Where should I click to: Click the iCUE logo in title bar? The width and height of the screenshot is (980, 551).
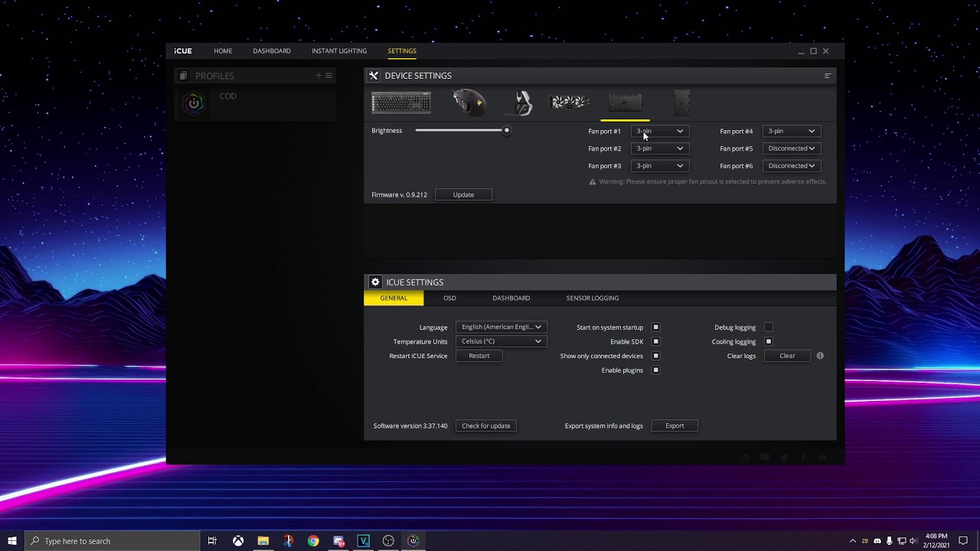pos(183,51)
